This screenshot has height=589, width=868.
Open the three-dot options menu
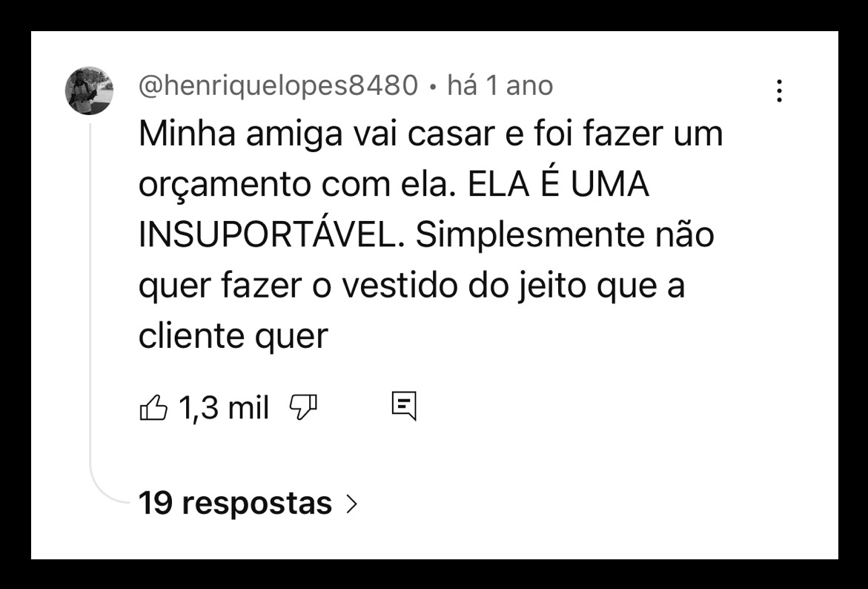(x=779, y=91)
